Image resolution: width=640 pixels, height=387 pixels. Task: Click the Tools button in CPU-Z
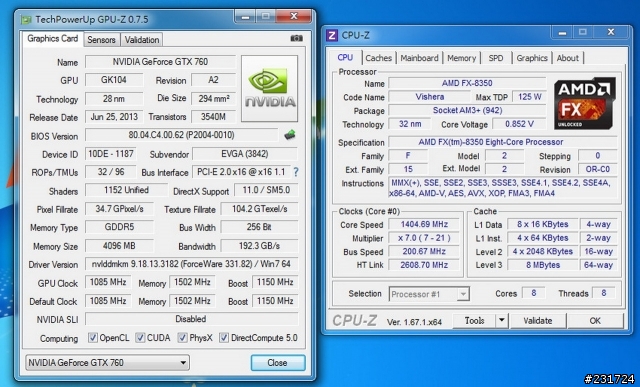click(x=474, y=321)
